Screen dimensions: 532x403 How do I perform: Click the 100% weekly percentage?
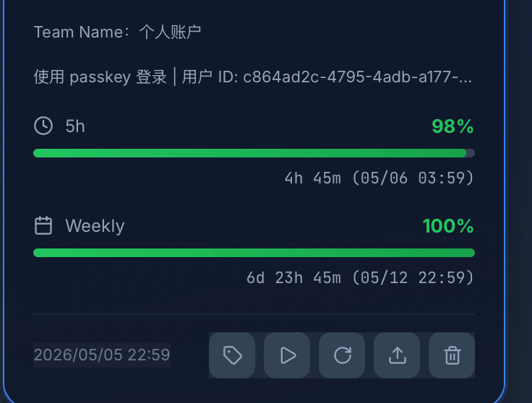pyautogui.click(x=448, y=226)
